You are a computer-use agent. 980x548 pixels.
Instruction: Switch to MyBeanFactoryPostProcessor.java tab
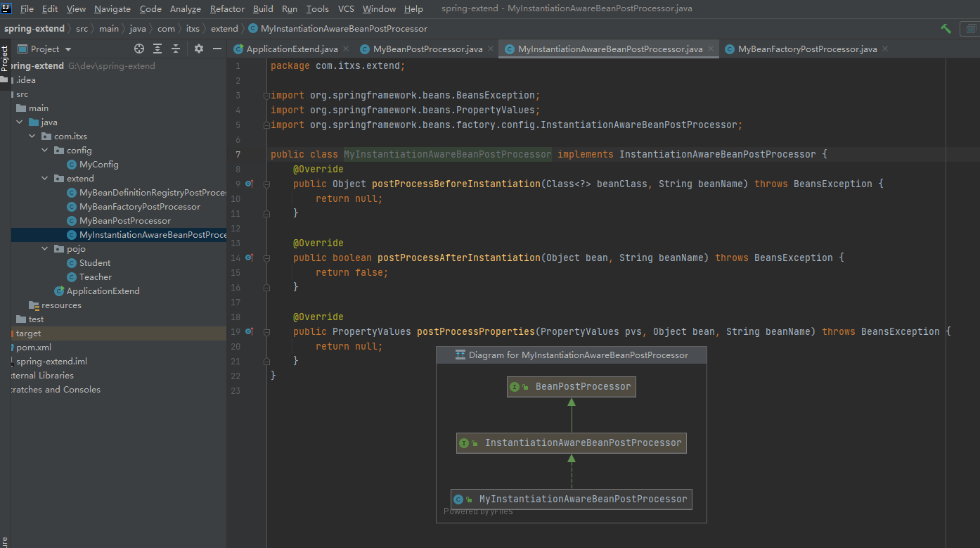(x=807, y=49)
